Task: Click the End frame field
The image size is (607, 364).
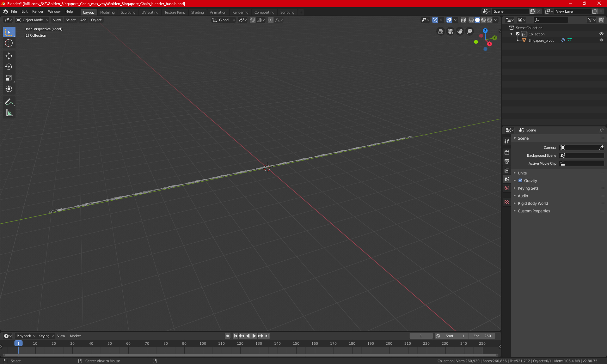Action: click(482, 336)
